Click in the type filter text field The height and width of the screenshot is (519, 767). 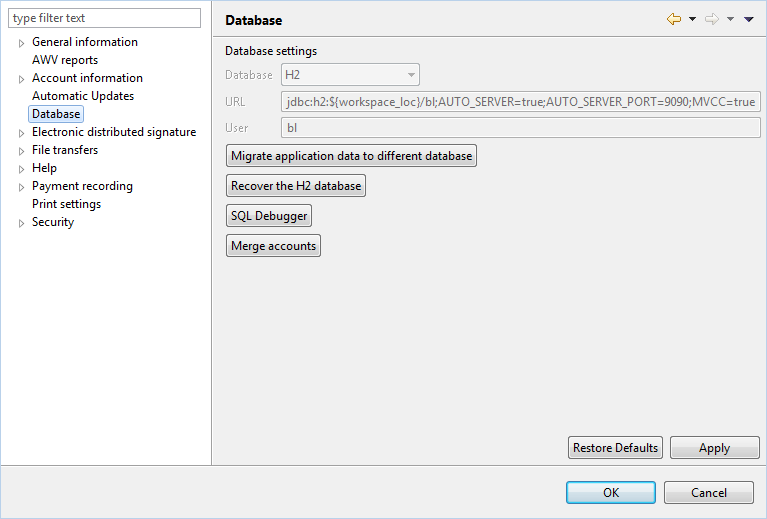[x=104, y=18]
